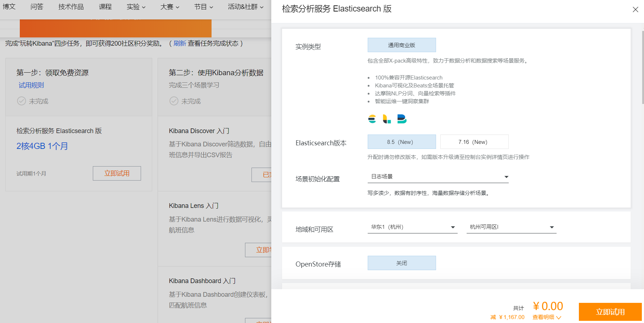Click the unfinished check icon under step one
The height and width of the screenshot is (323, 644).
click(x=22, y=101)
